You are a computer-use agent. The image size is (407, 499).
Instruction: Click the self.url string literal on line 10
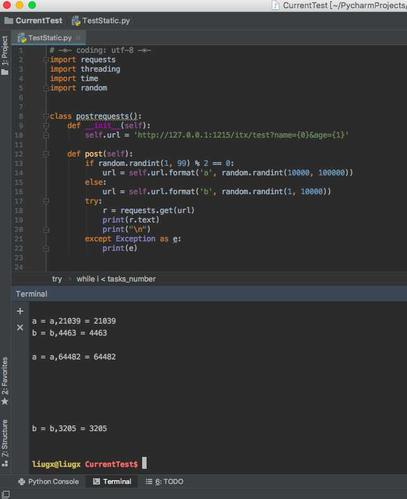pyautogui.click(x=241, y=135)
